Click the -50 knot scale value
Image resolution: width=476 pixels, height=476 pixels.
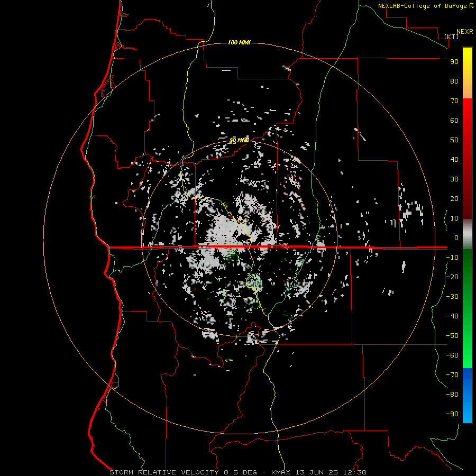[x=452, y=336]
